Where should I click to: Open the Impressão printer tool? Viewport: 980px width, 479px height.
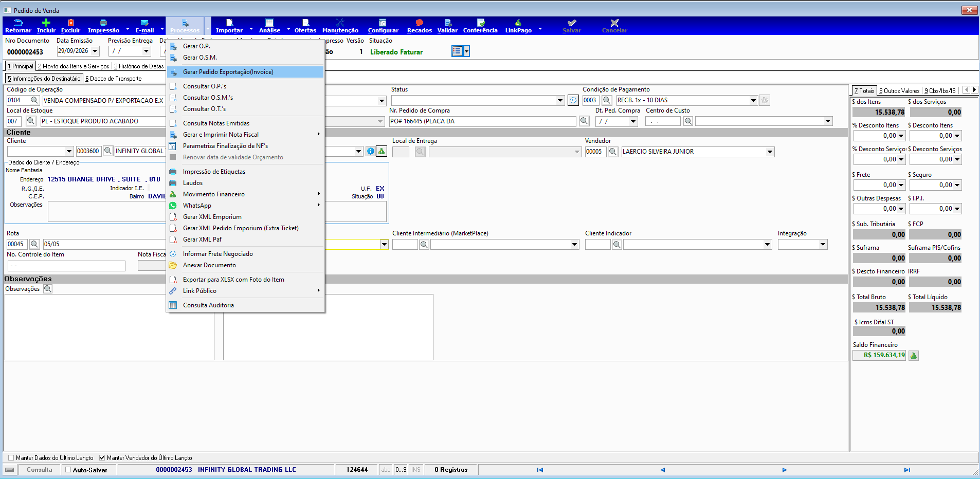[x=103, y=23]
